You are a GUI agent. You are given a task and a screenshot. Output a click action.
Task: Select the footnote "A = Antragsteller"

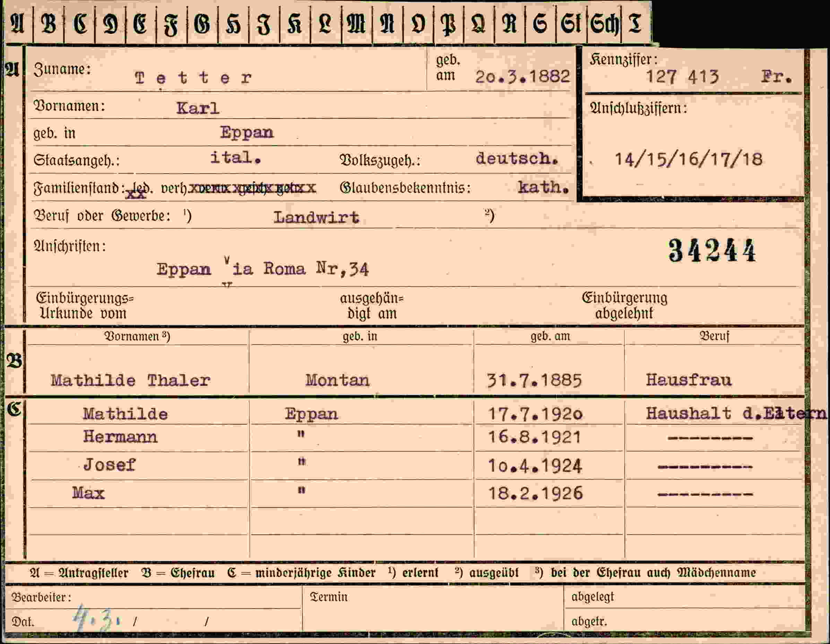pos(79,573)
